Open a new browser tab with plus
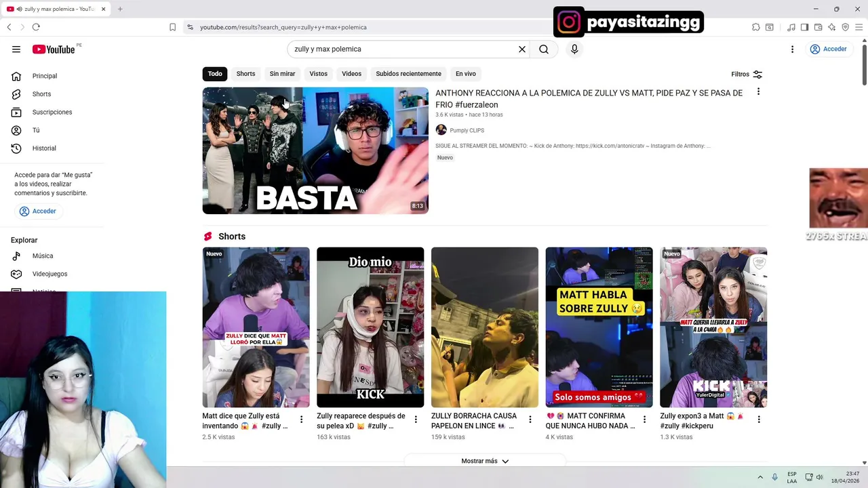This screenshot has width=868, height=488. pyautogui.click(x=120, y=9)
